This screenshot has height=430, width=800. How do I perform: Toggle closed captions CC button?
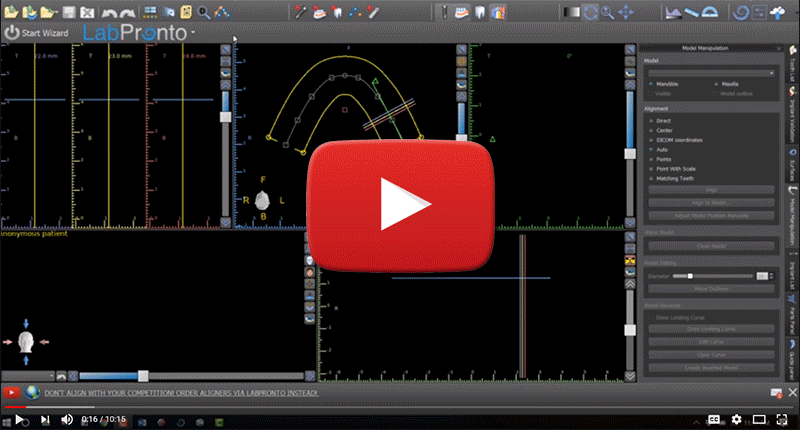[714, 419]
